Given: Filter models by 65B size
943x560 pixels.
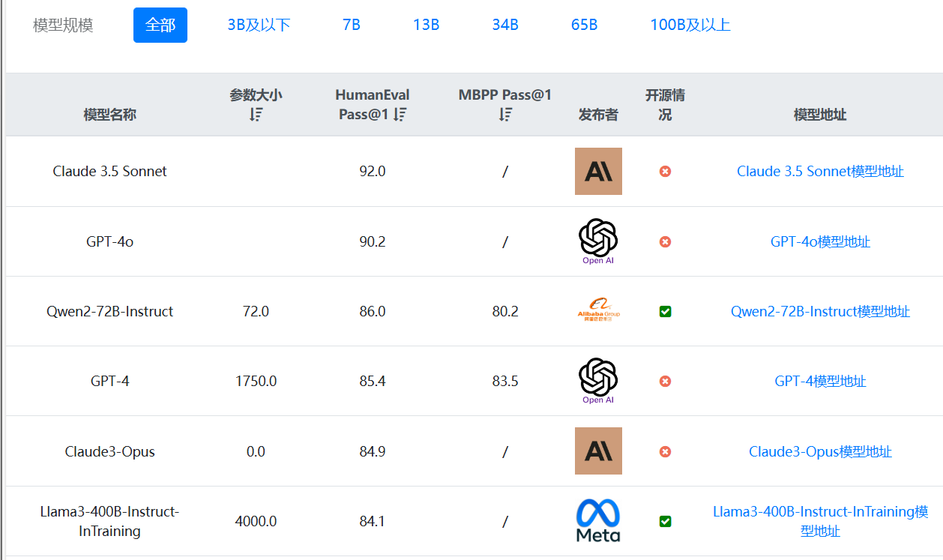Looking at the screenshot, I should point(584,25).
